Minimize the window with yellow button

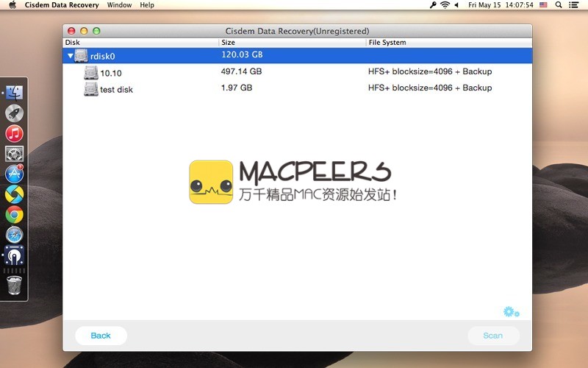point(84,31)
